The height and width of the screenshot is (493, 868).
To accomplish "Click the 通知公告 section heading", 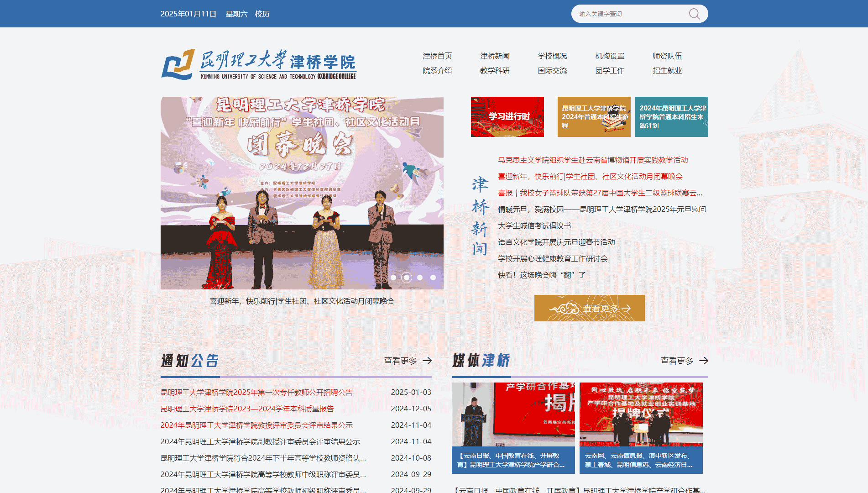I will [190, 361].
